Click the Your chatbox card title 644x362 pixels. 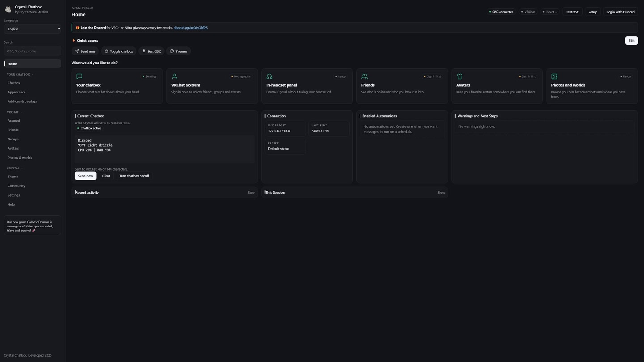click(x=88, y=85)
